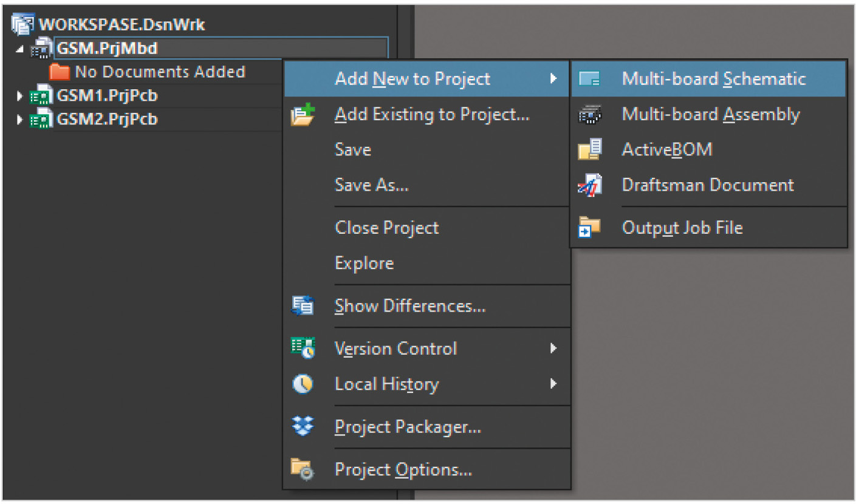Choose Explore in the context menu
The image size is (856, 504).
point(364,263)
